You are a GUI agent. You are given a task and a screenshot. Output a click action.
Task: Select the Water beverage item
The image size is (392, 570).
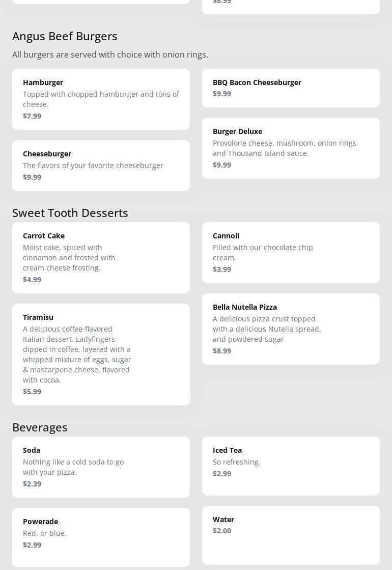coord(290,535)
